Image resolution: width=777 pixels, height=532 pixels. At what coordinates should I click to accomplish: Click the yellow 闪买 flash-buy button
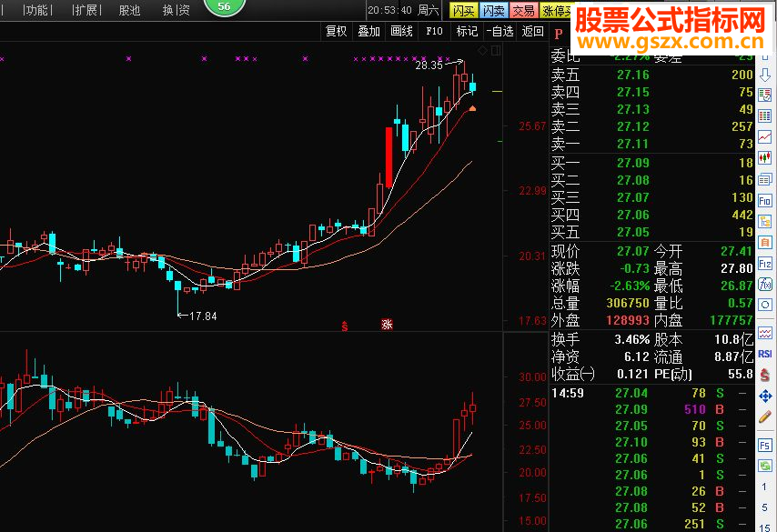tap(464, 10)
